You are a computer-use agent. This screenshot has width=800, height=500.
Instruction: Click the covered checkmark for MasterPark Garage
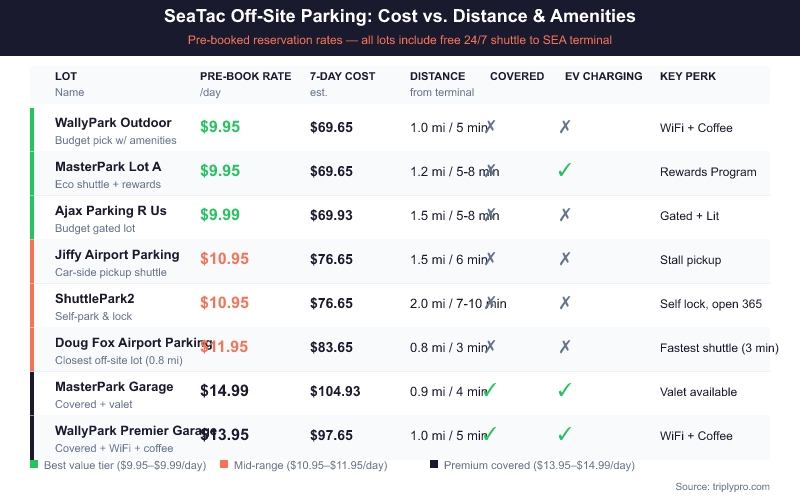[x=490, y=391]
